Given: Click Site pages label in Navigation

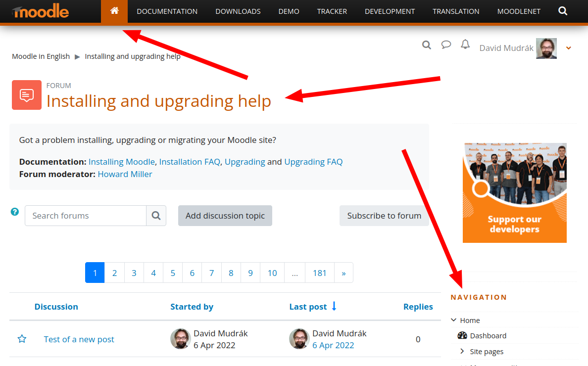Looking at the screenshot, I should pyautogui.click(x=487, y=351).
